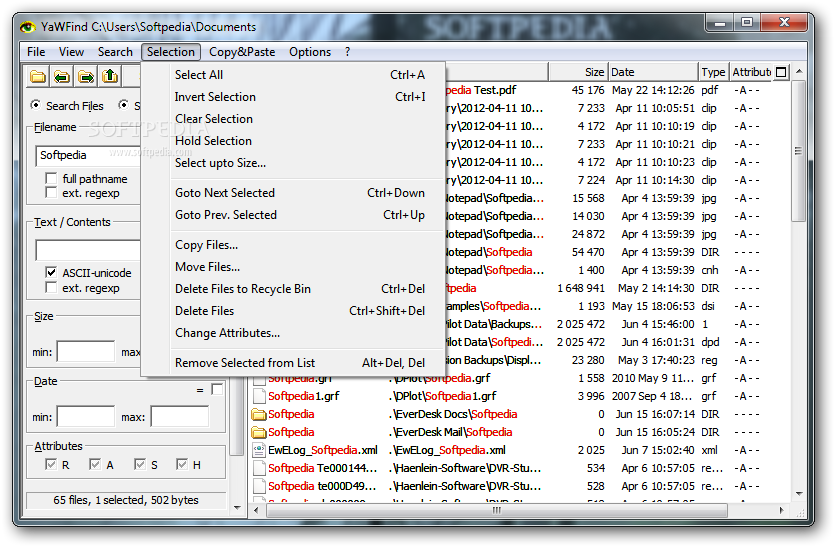Choose Goto Prev. Selected
The width and height of the screenshot is (835, 547).
click(293, 215)
